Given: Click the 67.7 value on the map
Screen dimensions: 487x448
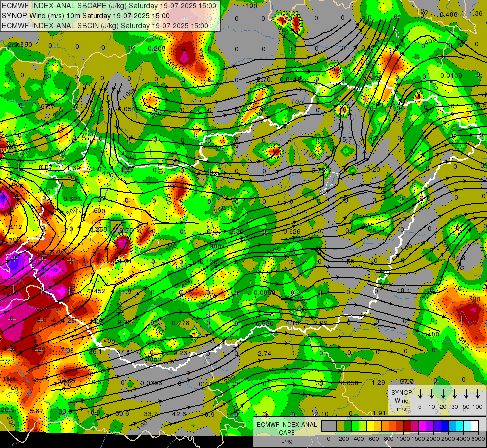Looking at the screenshot, I should tap(48, 107).
